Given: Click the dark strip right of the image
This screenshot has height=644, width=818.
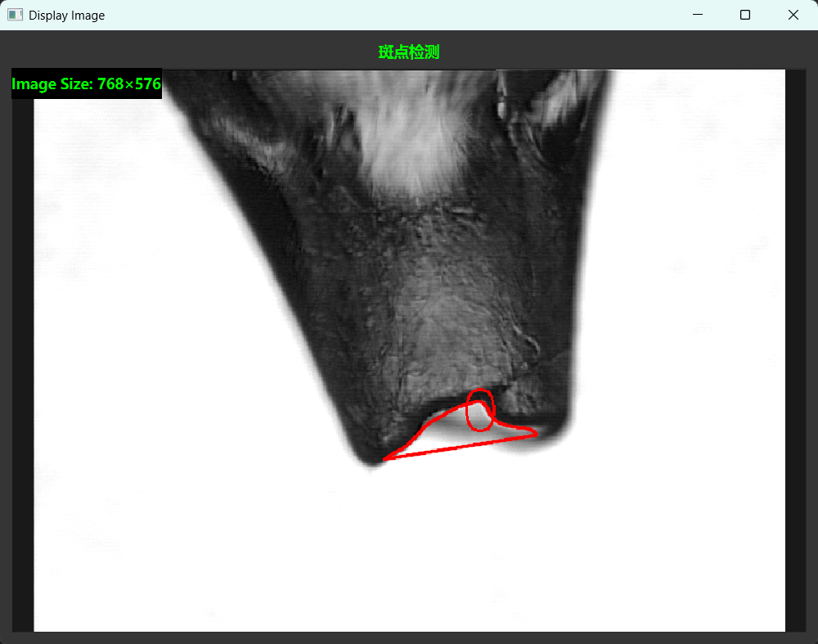Looking at the screenshot, I should point(796,349).
